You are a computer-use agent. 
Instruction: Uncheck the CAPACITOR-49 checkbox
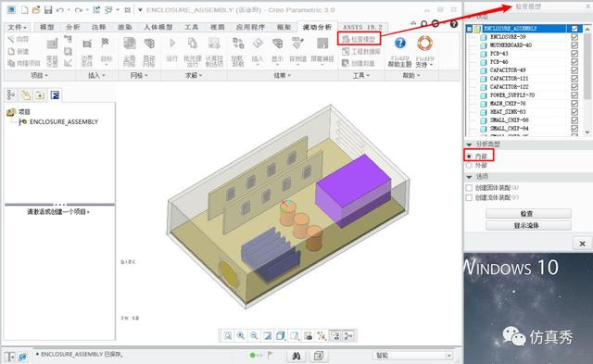click(x=574, y=69)
